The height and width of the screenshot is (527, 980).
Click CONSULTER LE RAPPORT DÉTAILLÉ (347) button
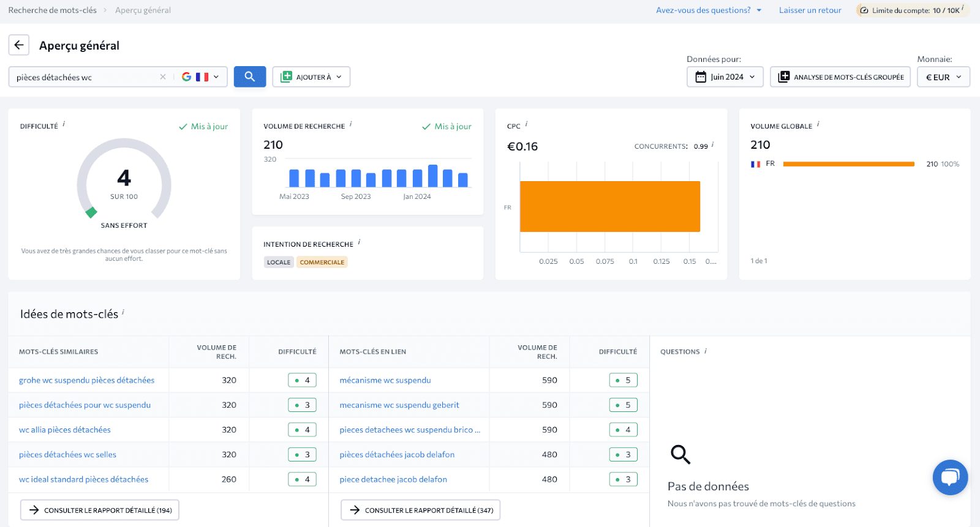[x=421, y=510]
